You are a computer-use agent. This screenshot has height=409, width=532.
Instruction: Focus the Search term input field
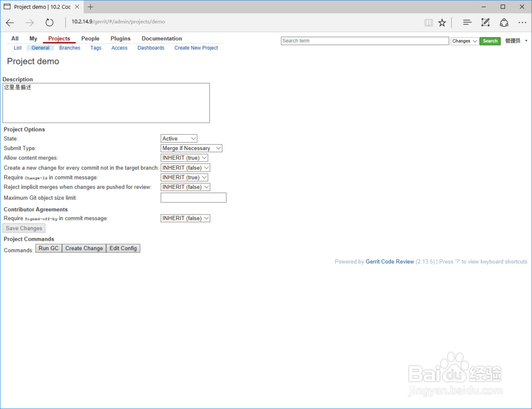click(365, 41)
